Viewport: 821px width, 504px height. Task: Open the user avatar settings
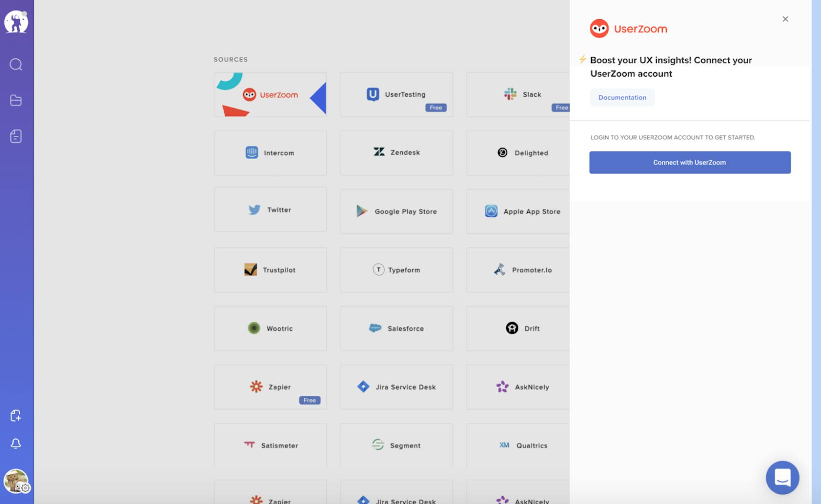(x=16, y=481)
